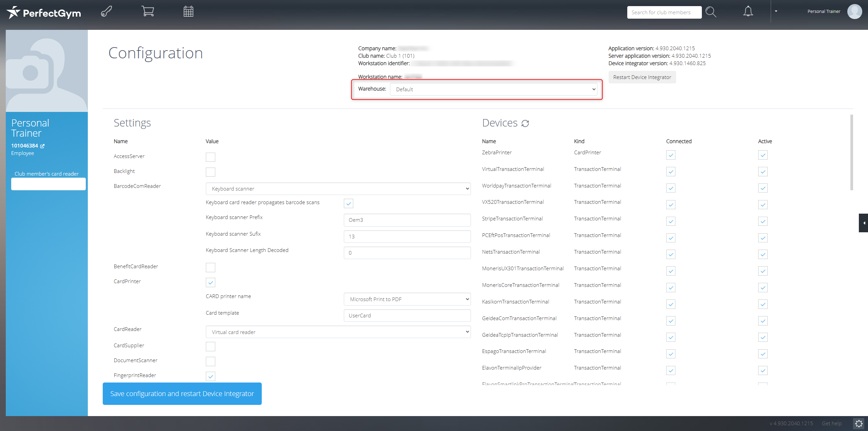The height and width of the screenshot is (431, 868).
Task: Open the notifications bell icon
Action: pos(748,12)
